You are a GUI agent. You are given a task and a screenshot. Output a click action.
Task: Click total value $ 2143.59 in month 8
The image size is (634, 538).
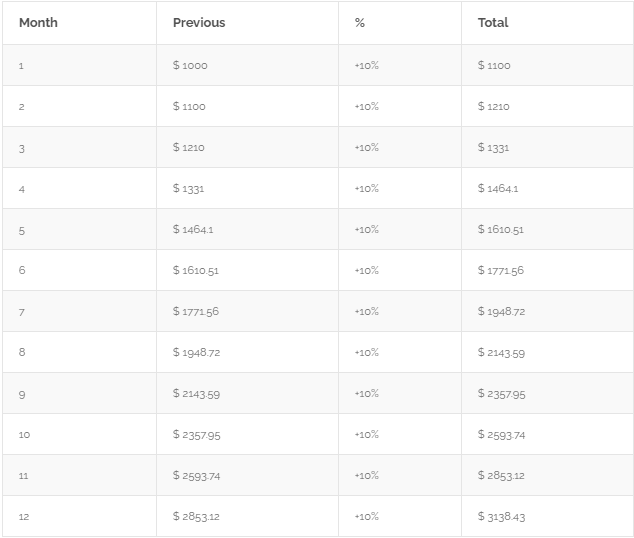501,353
